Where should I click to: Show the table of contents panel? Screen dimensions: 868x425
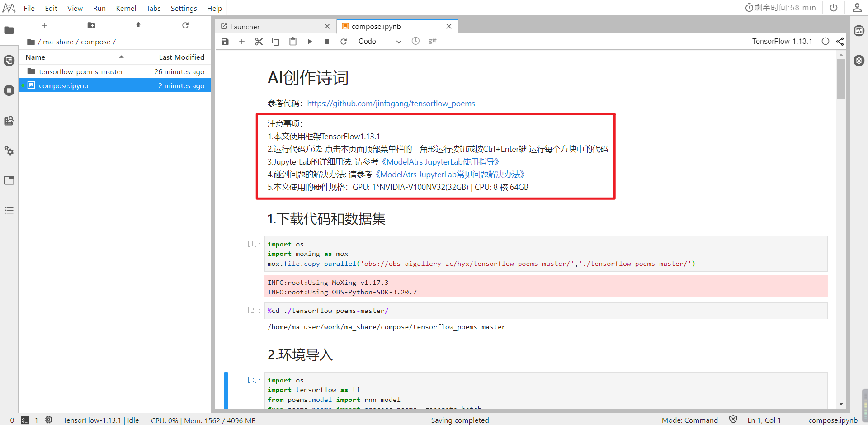[9, 210]
